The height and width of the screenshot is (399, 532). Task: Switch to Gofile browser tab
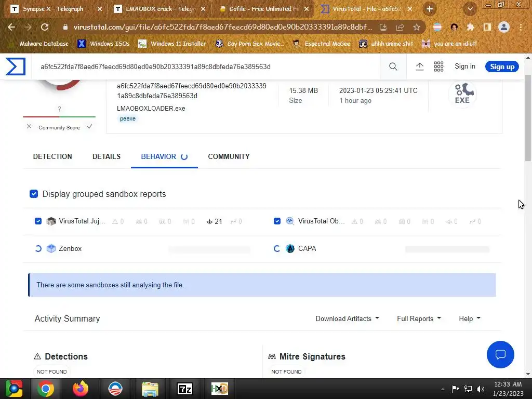[261, 9]
